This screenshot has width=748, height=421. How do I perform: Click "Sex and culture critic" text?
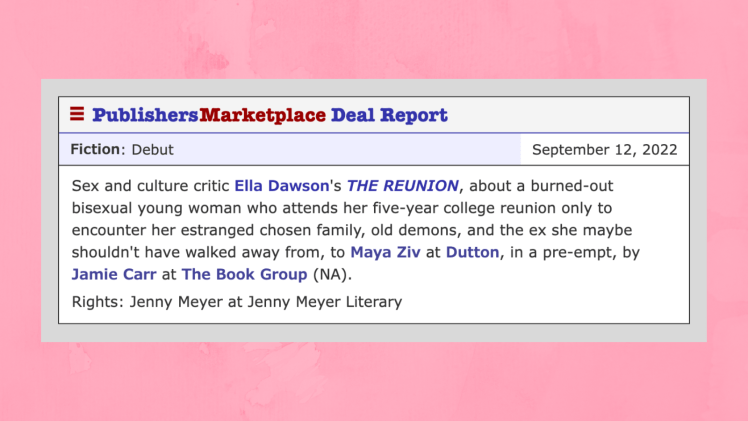tap(150, 186)
